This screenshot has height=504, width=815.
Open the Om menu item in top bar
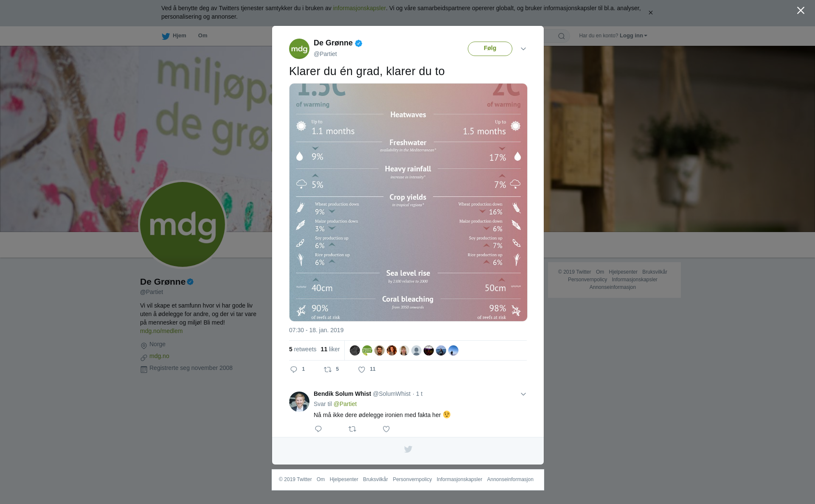coord(202,36)
